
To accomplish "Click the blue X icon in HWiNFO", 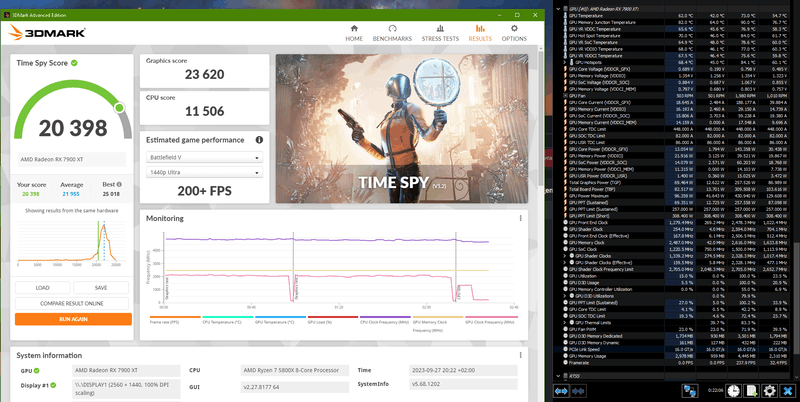I will tap(788, 391).
